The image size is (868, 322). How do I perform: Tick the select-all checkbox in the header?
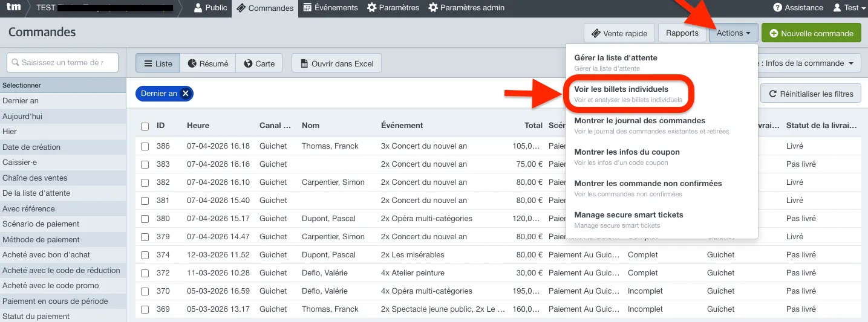[145, 126]
